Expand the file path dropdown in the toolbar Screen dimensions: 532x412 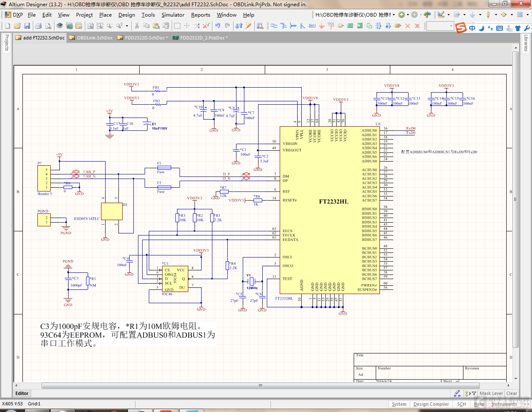pos(394,15)
